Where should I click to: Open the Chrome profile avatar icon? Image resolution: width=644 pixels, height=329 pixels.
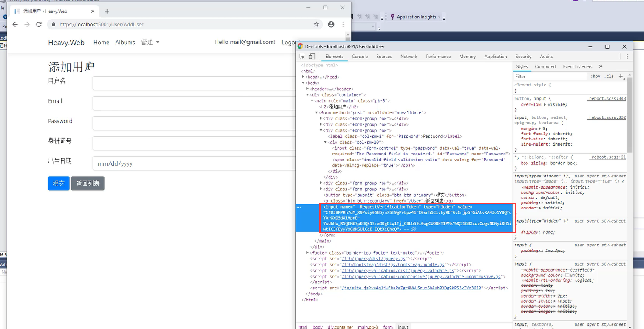coord(331,24)
